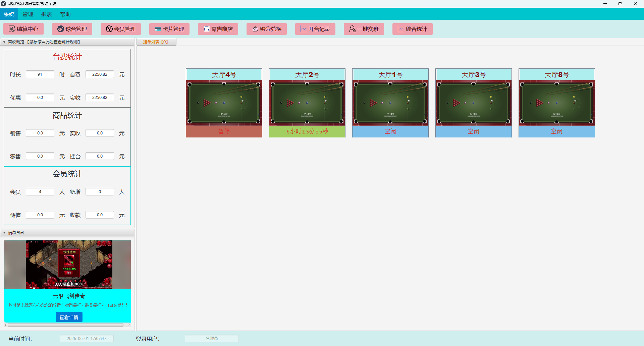Viewport: 644px width, 346px height.
Task: Click 大厅1号 空闲 status bar
Action: pyautogui.click(x=390, y=131)
